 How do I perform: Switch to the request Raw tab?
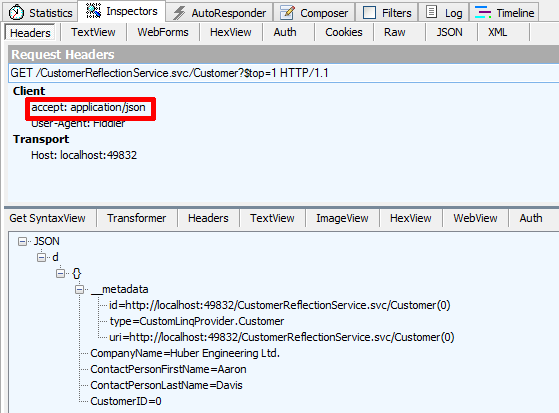point(395,32)
